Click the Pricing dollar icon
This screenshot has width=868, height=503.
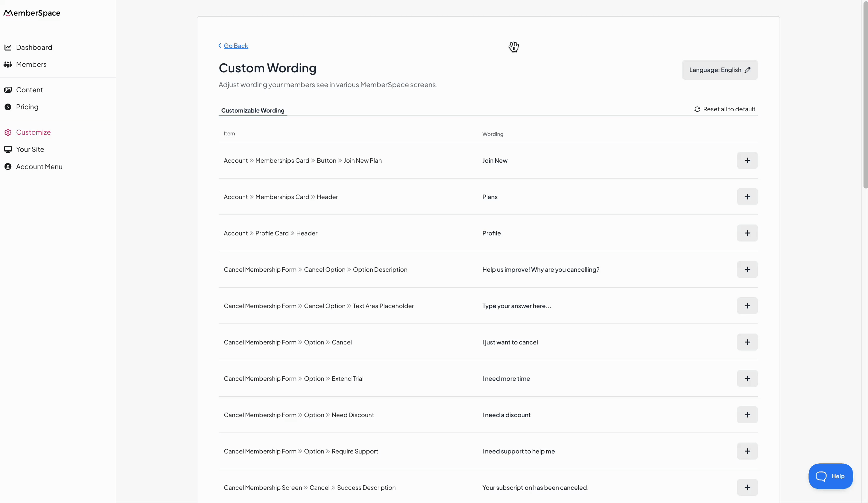tap(8, 107)
